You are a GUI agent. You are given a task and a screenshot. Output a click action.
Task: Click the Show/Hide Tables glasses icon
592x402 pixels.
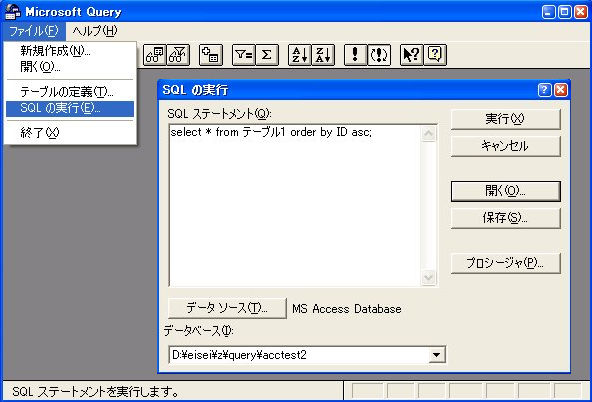[155, 55]
